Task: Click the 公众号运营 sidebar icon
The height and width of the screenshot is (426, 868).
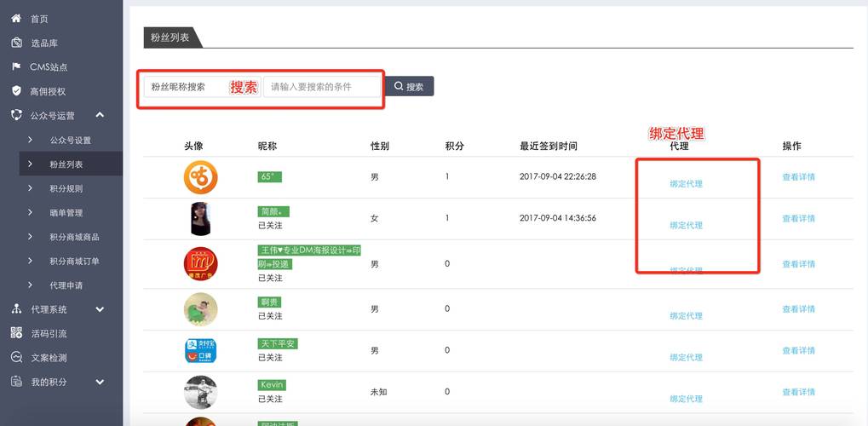Action: coord(16,115)
